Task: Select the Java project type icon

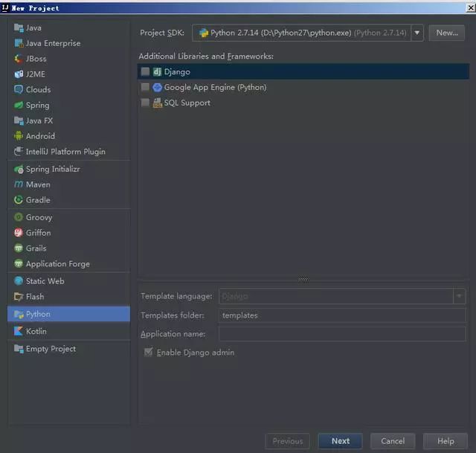Action: coord(19,28)
